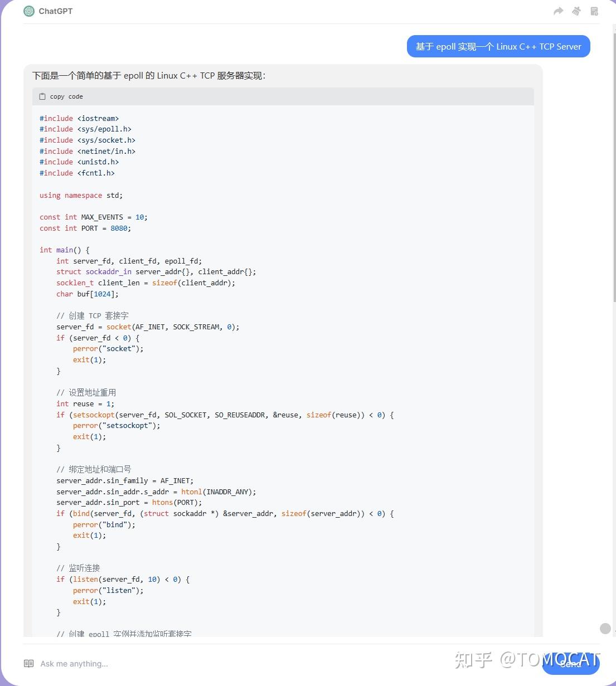Click the ChatGPT title text
Viewport: 616px width, 686px height.
(x=56, y=11)
